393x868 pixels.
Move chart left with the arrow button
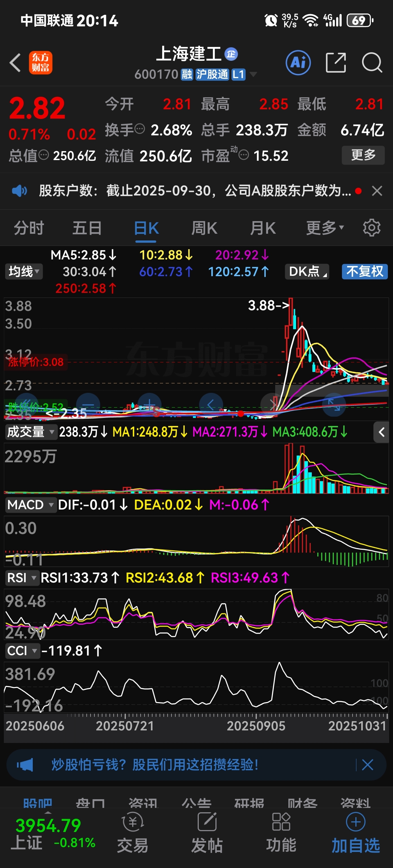pos(211,405)
